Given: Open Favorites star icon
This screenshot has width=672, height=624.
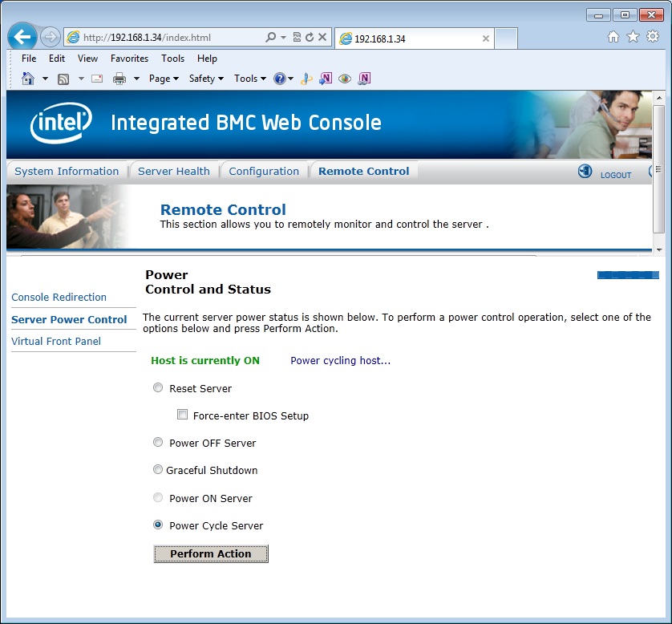Looking at the screenshot, I should point(633,37).
